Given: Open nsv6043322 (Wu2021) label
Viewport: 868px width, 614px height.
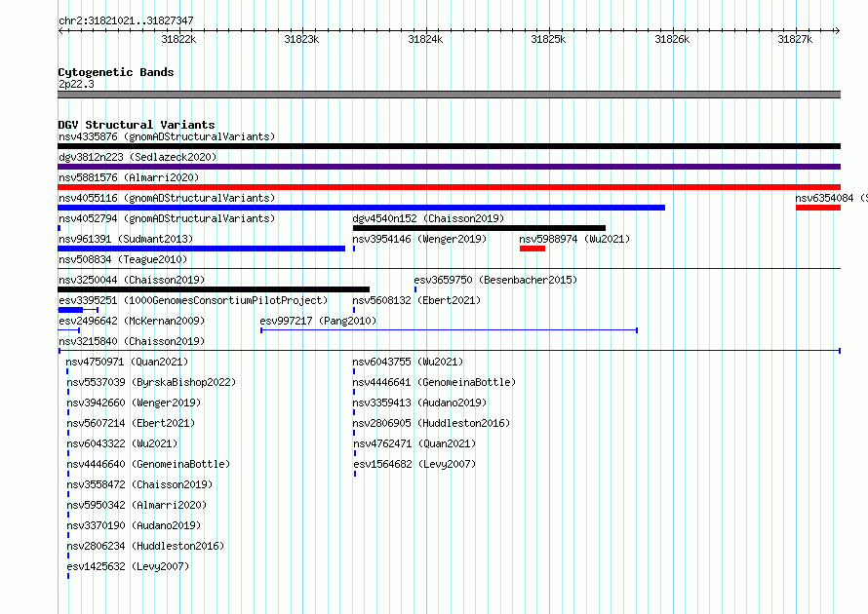Looking at the screenshot, I should click(122, 443).
